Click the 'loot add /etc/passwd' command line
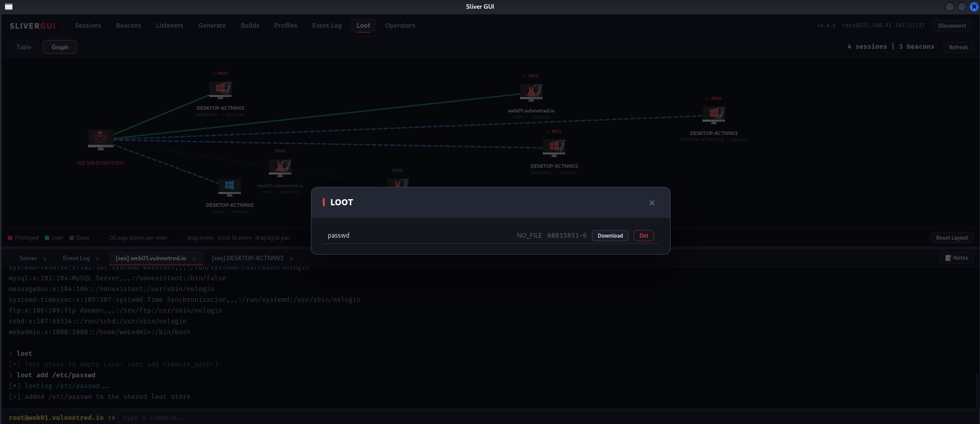 (52, 375)
